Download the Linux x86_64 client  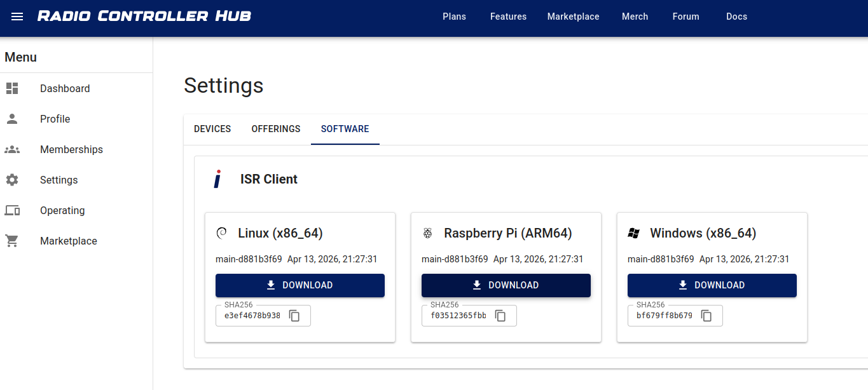pyautogui.click(x=300, y=285)
